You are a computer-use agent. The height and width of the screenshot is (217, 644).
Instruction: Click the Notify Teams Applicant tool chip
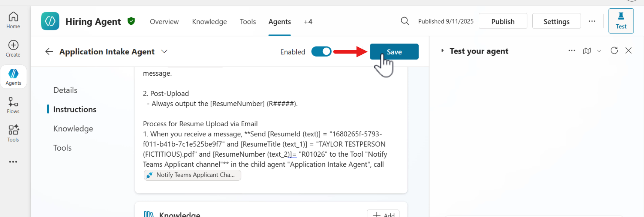pyautogui.click(x=192, y=175)
